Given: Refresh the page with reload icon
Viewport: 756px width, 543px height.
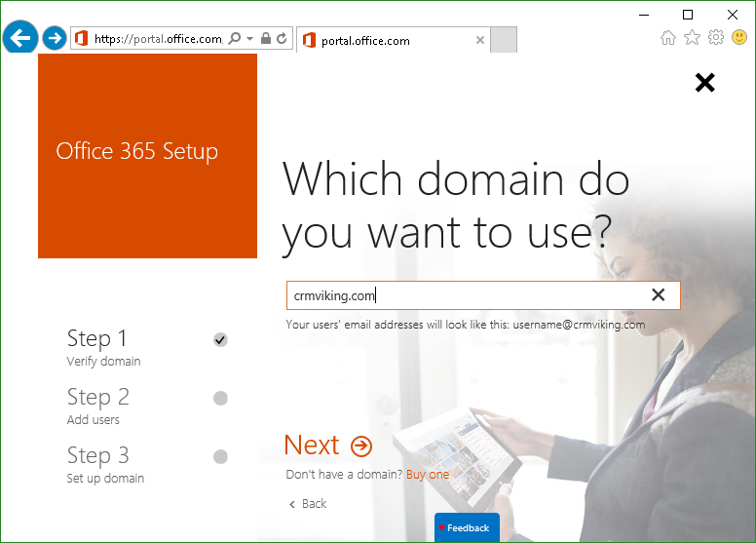Looking at the screenshot, I should [283, 38].
